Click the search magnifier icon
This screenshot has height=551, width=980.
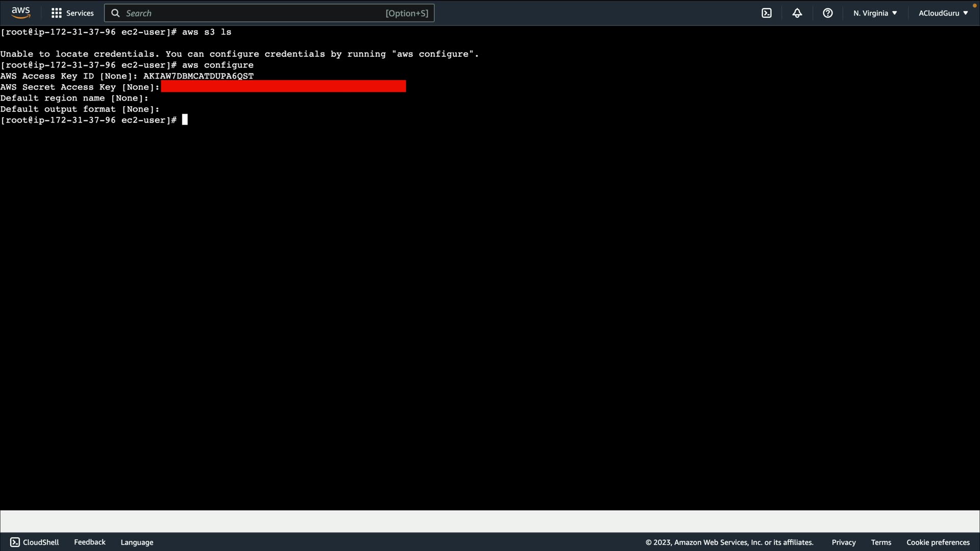coord(116,13)
